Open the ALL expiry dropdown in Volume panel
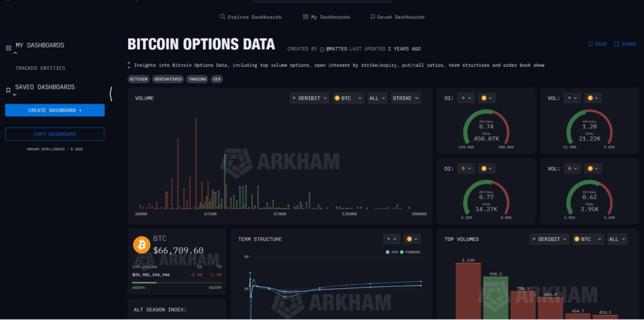The image size is (644, 320). pos(378,98)
